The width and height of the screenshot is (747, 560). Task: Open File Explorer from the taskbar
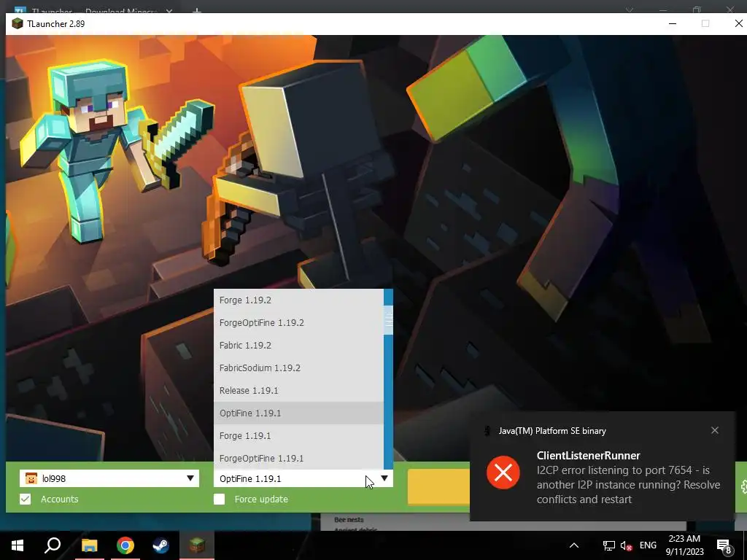(x=89, y=545)
